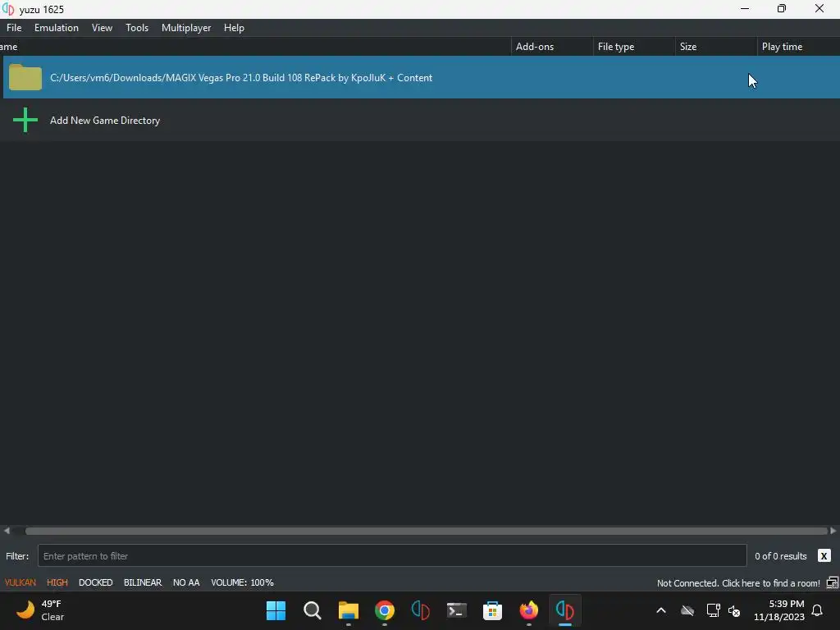The height and width of the screenshot is (630, 840).
Task: Open the terminal app from taskbar
Action: click(x=456, y=610)
